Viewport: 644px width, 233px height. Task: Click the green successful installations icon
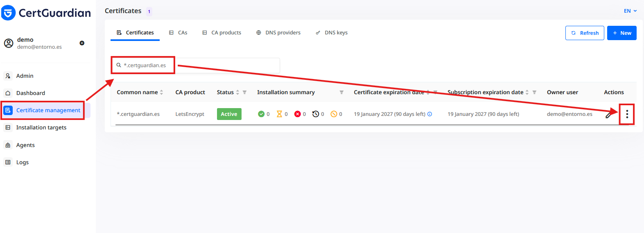click(x=261, y=114)
